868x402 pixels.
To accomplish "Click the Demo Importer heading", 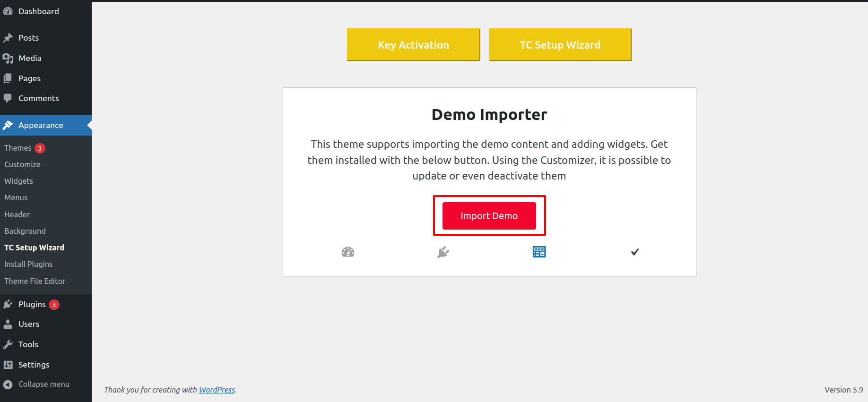I will pyautogui.click(x=489, y=115).
